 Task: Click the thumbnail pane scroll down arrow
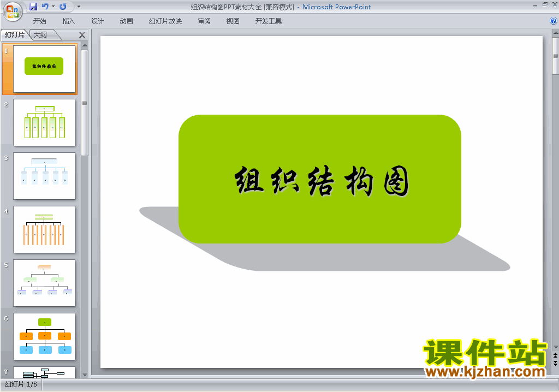click(x=85, y=375)
